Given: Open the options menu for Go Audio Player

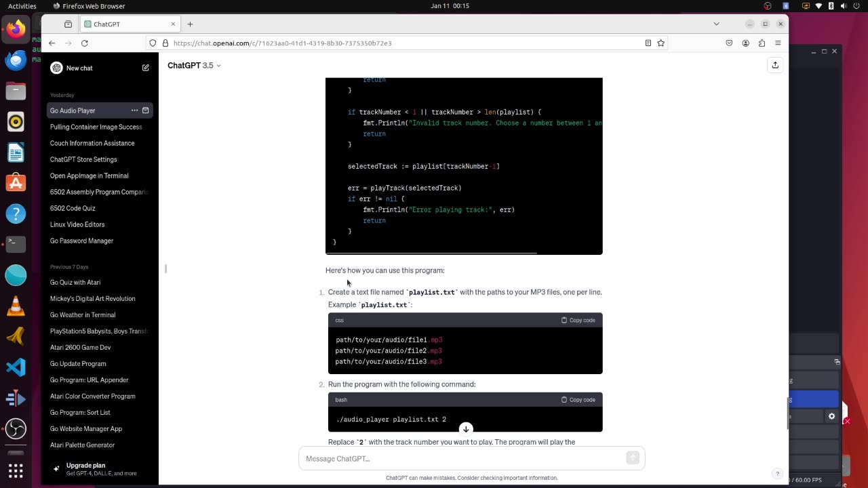Looking at the screenshot, I should 134,110.
